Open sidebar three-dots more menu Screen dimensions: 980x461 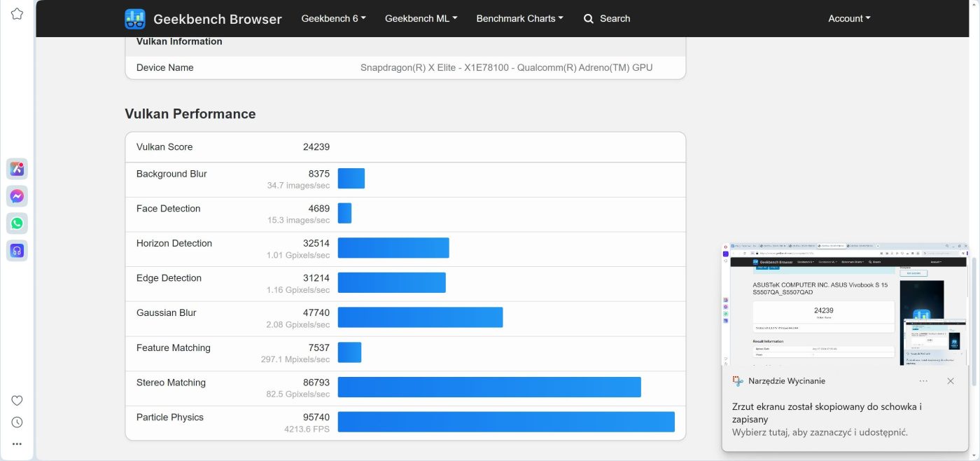pyautogui.click(x=17, y=443)
